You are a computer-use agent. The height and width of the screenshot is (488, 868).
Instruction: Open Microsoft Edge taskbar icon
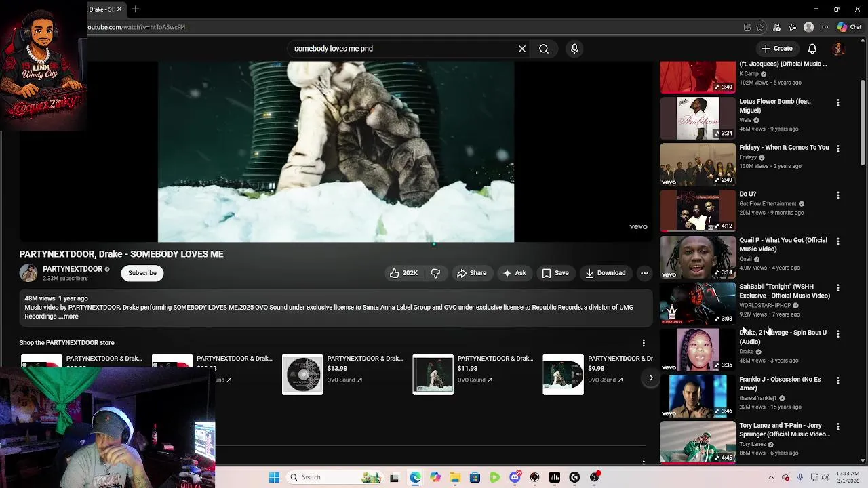pyautogui.click(x=415, y=478)
